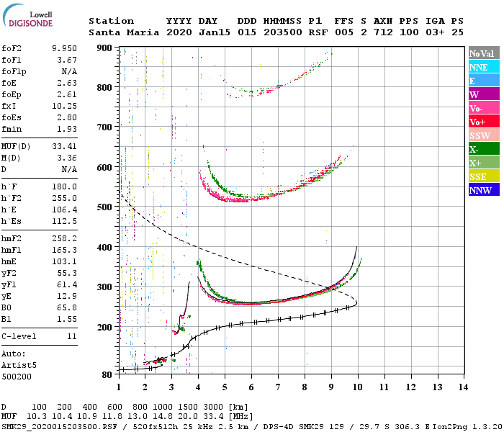
Task: Click the foF2 value 9.950
Action: tap(64, 48)
